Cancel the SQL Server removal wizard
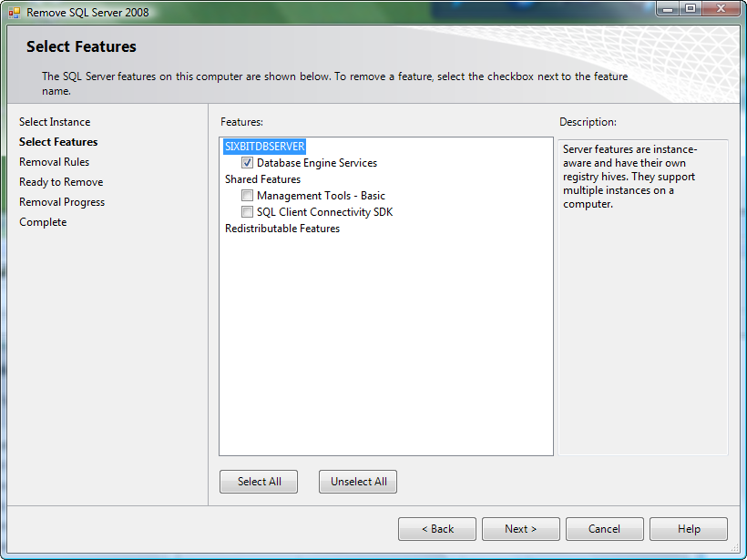 pyautogui.click(x=604, y=529)
